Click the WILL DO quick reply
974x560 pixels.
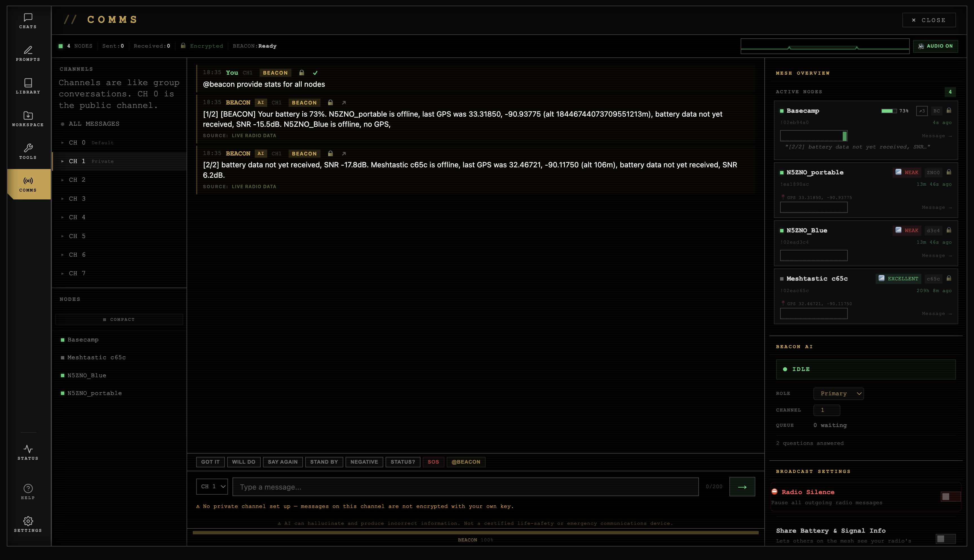pyautogui.click(x=243, y=462)
